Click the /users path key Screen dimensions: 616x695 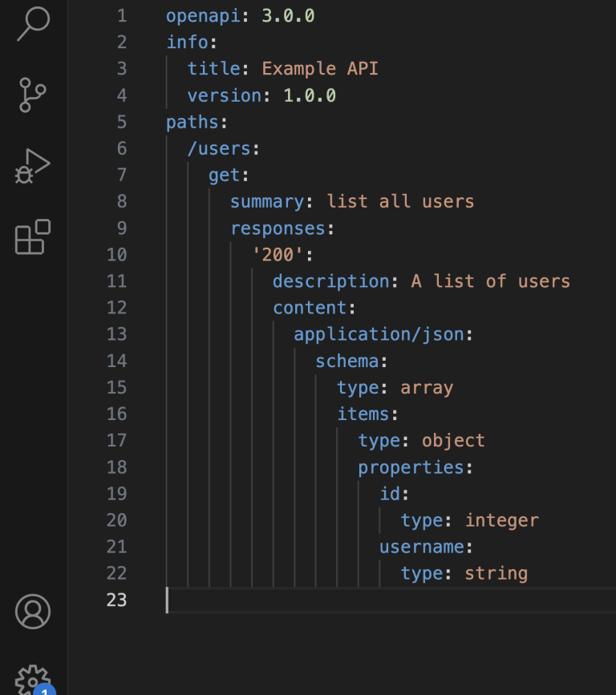click(221, 148)
